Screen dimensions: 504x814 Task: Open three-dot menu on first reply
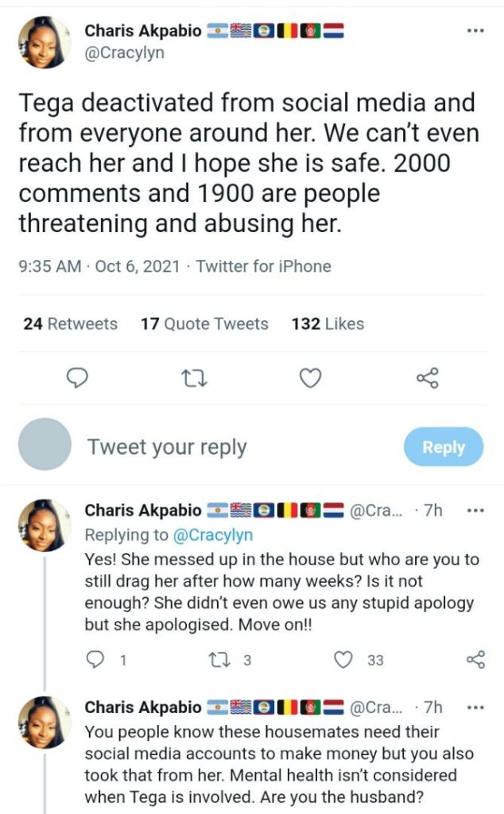coord(475,510)
